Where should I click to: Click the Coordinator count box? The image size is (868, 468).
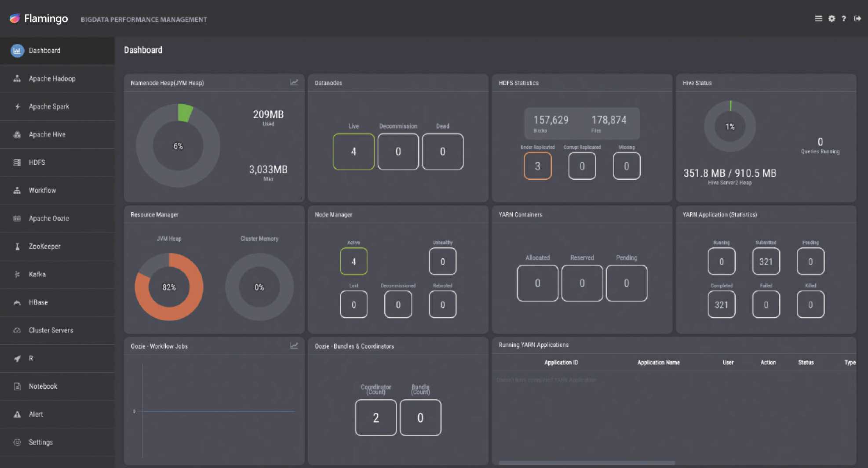(376, 417)
